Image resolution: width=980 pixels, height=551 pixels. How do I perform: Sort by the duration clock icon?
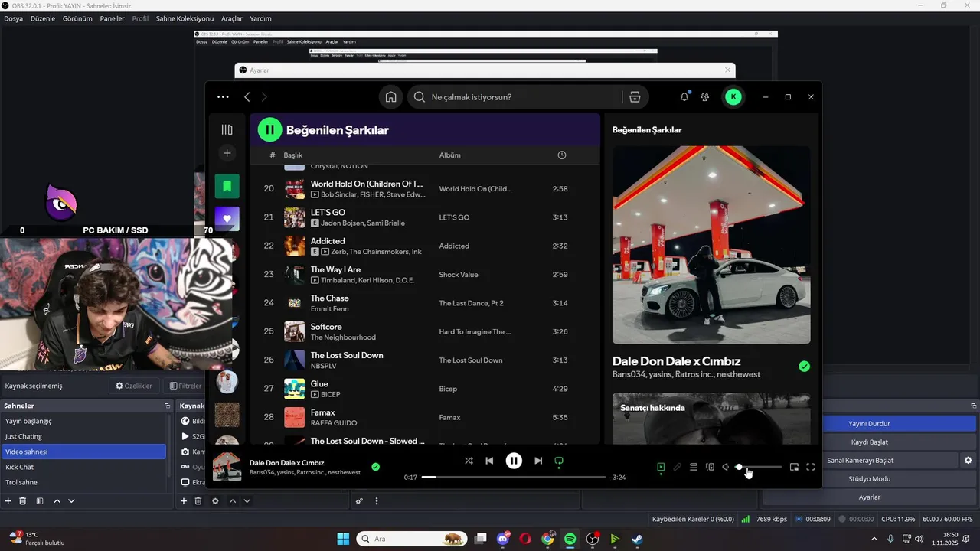coord(562,155)
